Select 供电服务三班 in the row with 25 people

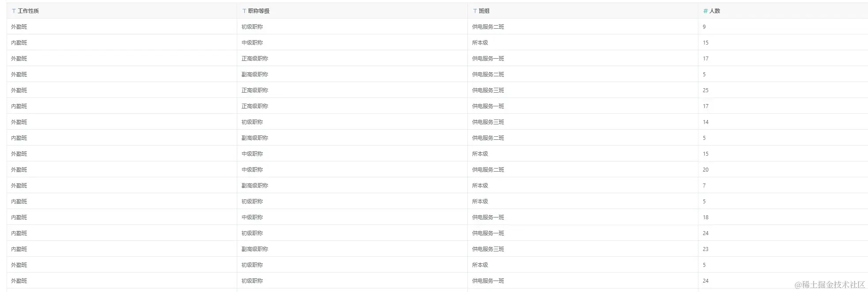coord(488,90)
